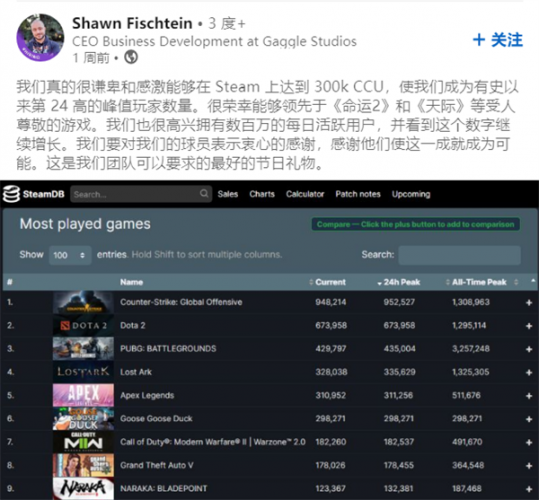The height and width of the screenshot is (500, 539).
Task: Add Call of Duty Warzone 2.0 to comparison
Action: pos(529,443)
